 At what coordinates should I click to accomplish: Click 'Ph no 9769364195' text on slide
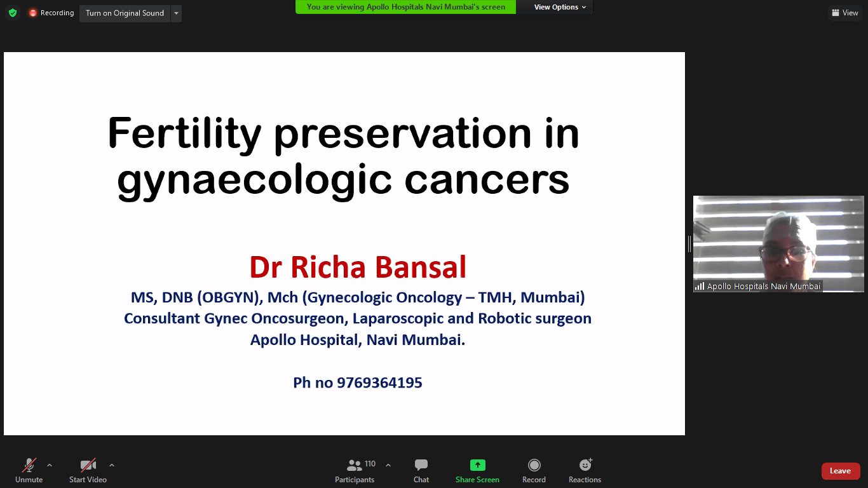tap(358, 383)
